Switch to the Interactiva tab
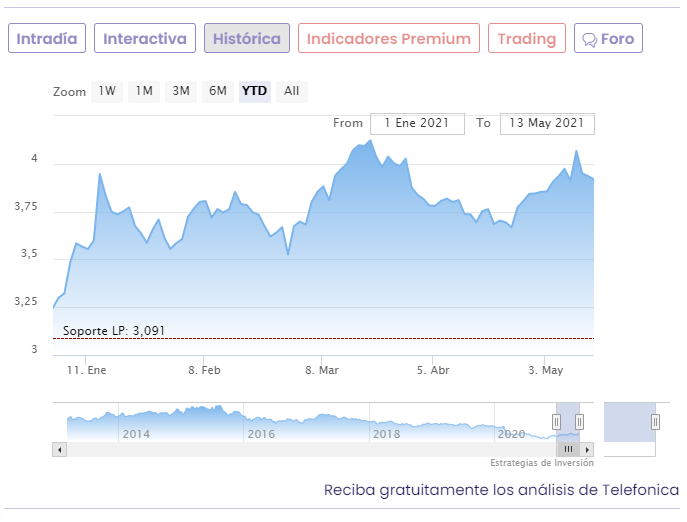The width and height of the screenshot is (687, 522). click(x=145, y=39)
